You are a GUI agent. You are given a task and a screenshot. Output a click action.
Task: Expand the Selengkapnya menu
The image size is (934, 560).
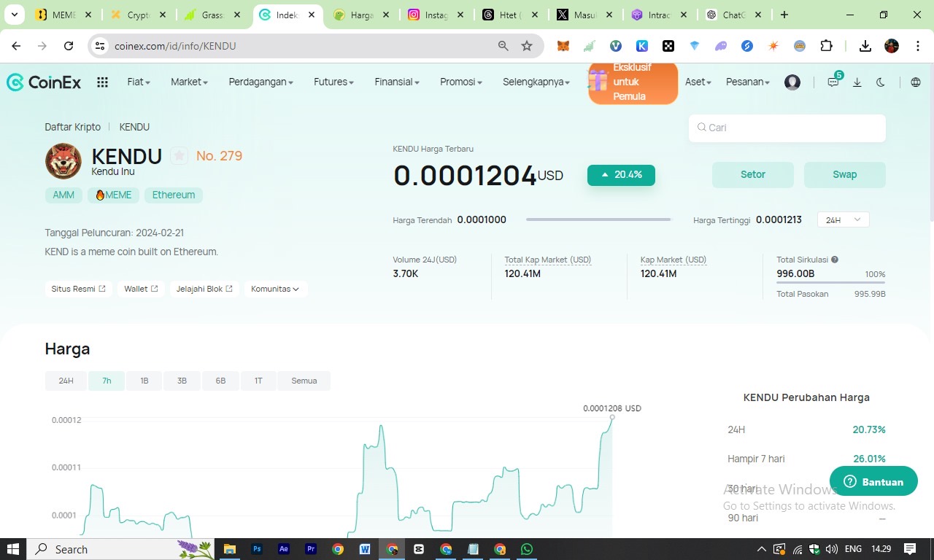pyautogui.click(x=536, y=82)
